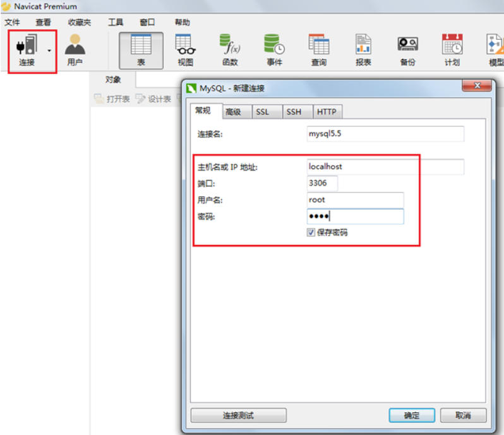This screenshot has height=435, width=504.
Task: Open the Report (报表) toolbar icon
Action: coord(363,44)
